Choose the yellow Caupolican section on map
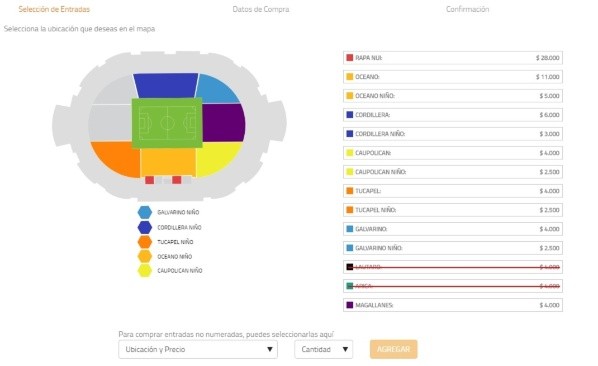This screenshot has height=366, width=598. tap(218, 158)
